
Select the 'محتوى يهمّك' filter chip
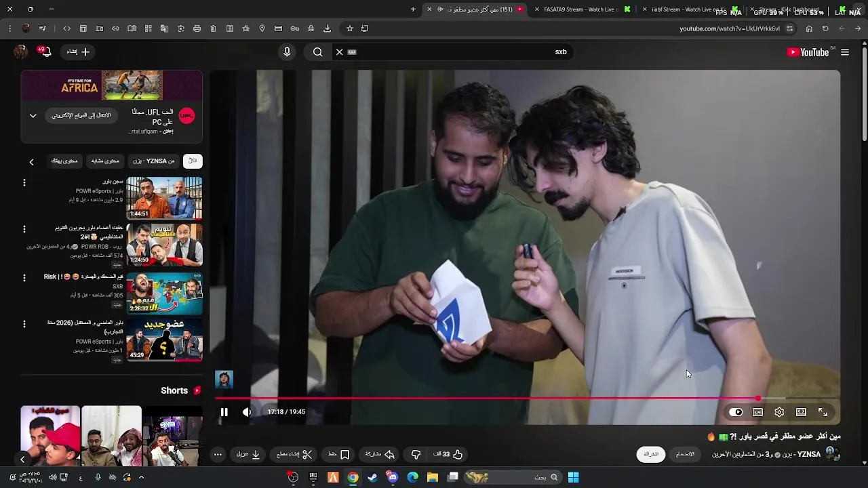pyautogui.click(x=64, y=161)
